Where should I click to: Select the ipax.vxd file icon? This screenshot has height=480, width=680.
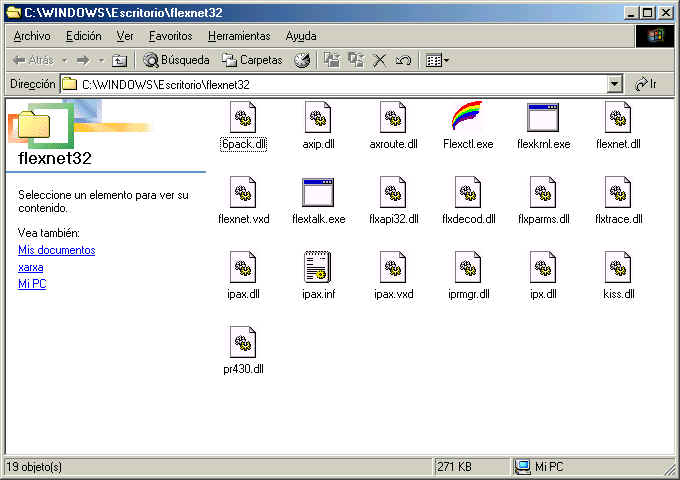click(x=393, y=267)
